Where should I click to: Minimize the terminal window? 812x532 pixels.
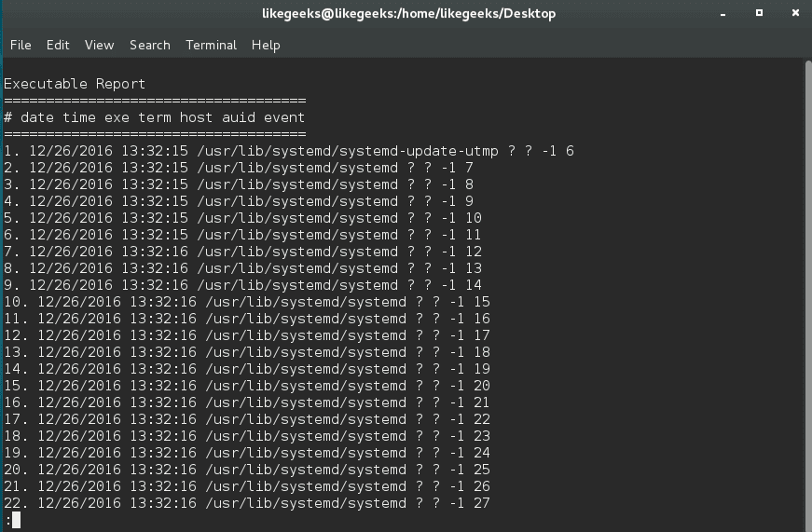[723, 14]
